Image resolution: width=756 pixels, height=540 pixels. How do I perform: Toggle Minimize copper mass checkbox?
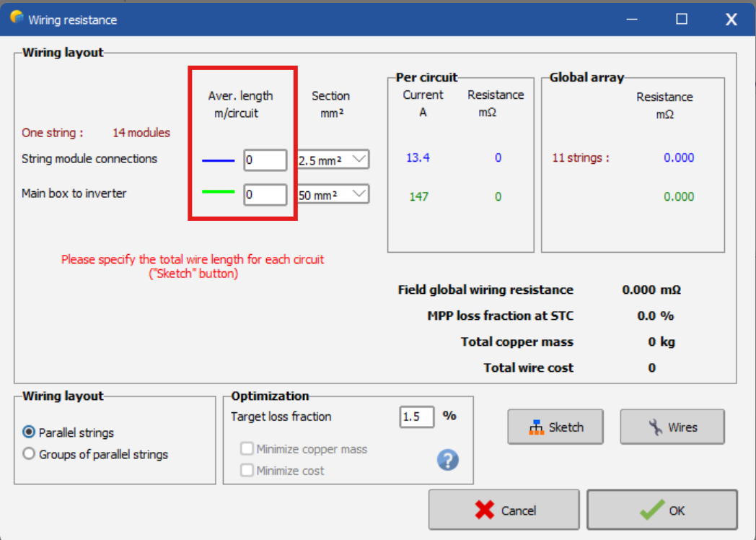click(x=247, y=449)
